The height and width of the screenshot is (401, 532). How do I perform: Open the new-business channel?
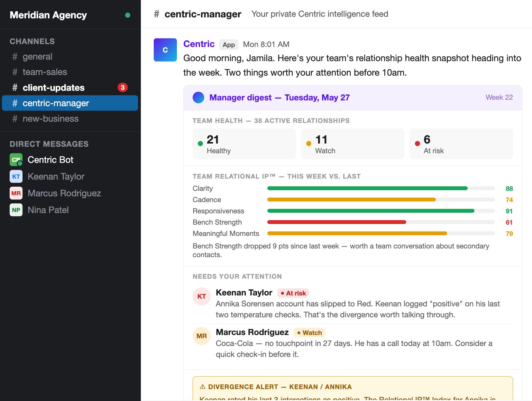point(70,118)
